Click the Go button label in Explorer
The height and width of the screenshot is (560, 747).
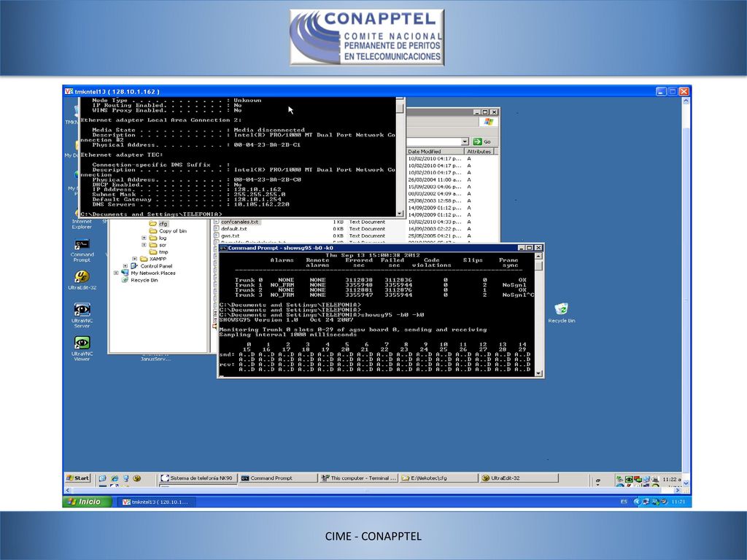(487, 142)
